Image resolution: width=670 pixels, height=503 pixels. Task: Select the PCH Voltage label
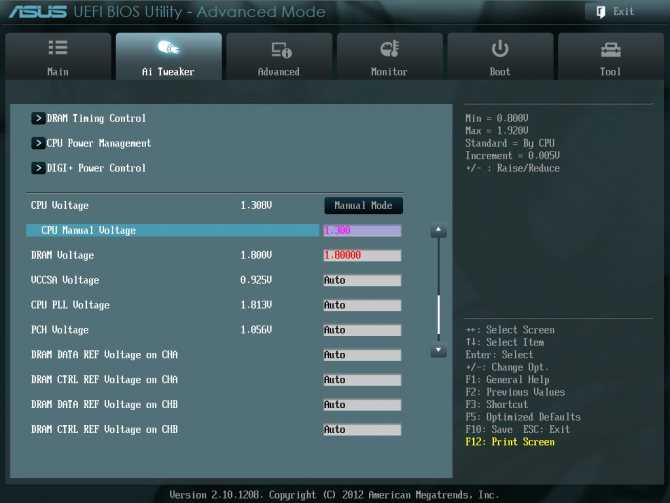point(60,329)
